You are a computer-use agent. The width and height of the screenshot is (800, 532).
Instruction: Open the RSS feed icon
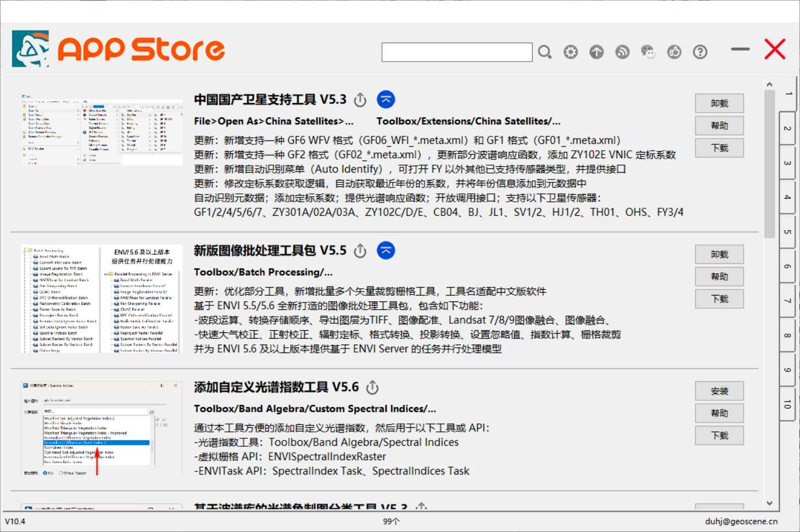tap(622, 52)
